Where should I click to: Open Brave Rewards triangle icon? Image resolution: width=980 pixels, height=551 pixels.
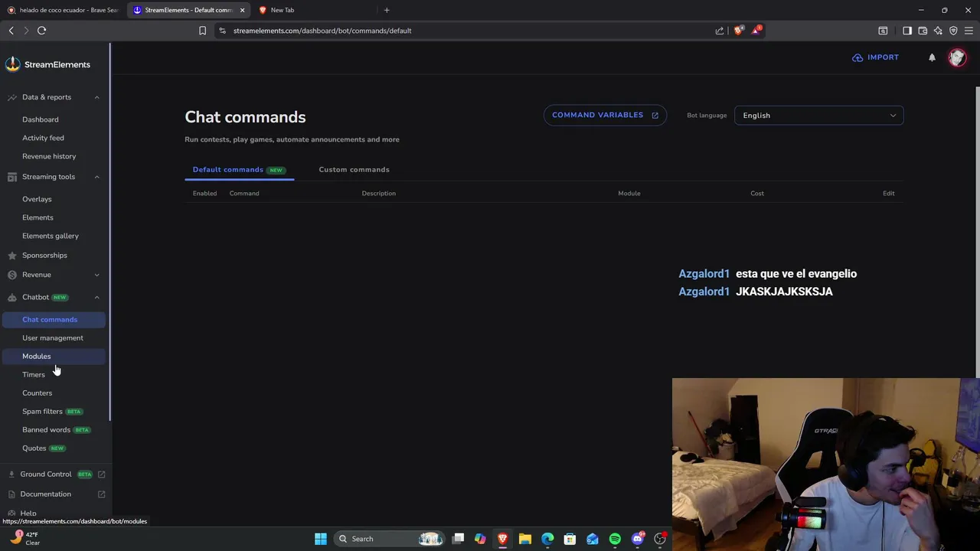point(756,31)
